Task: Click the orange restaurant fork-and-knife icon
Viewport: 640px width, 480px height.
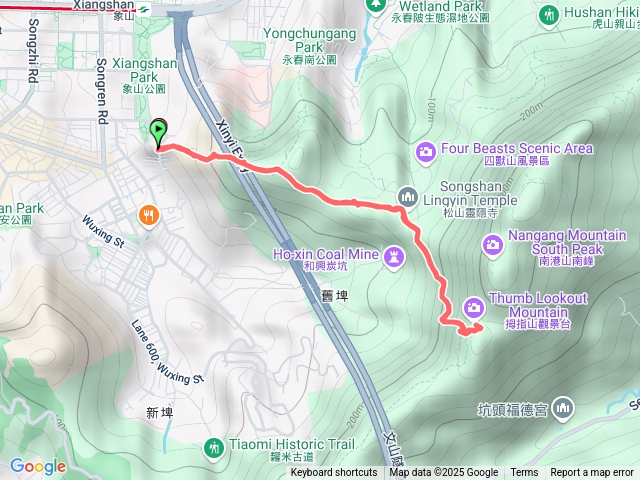Action: pos(149,216)
